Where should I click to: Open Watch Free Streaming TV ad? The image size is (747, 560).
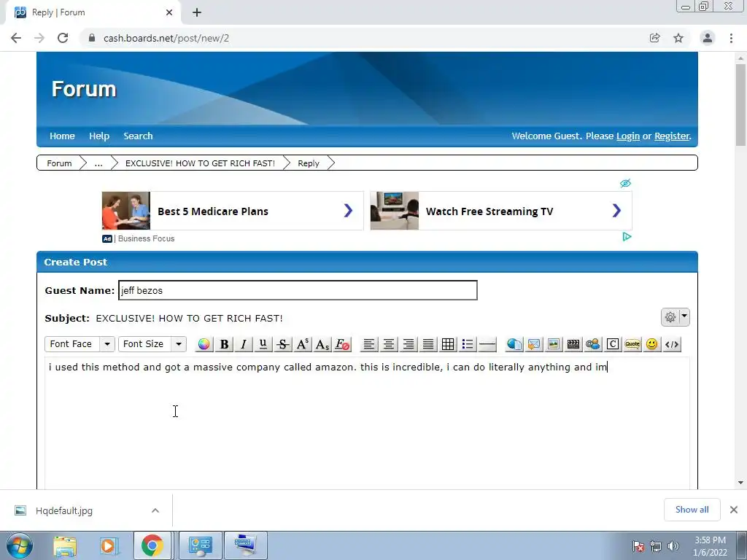(x=501, y=211)
